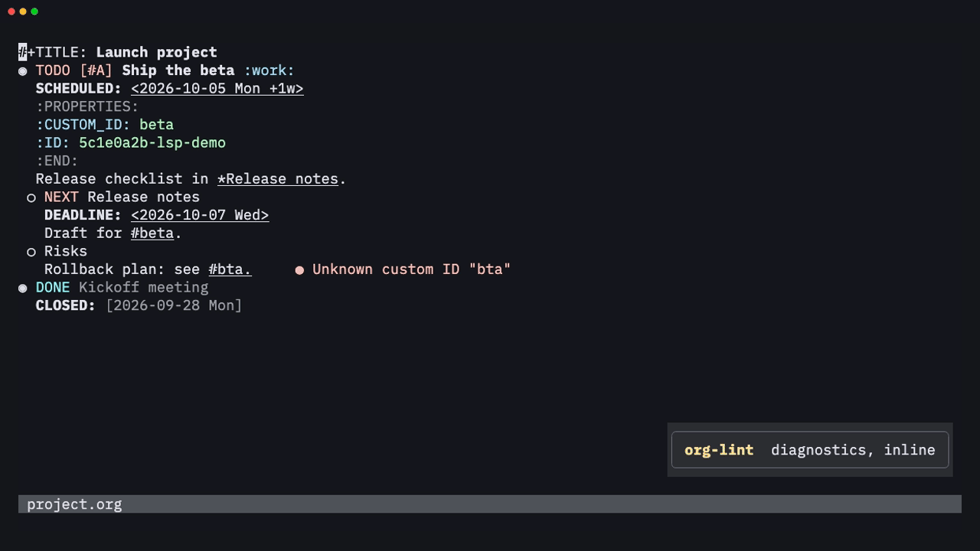Screen dimensions: 980x551
Task: Follow the broken #bta. link
Action: click(x=230, y=269)
